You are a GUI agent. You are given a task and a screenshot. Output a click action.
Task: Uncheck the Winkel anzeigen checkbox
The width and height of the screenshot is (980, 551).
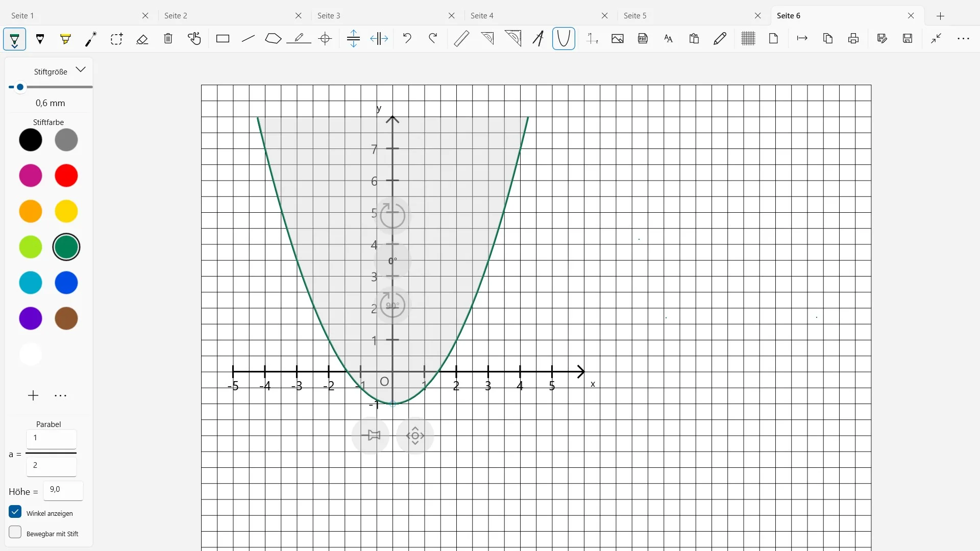(x=15, y=512)
